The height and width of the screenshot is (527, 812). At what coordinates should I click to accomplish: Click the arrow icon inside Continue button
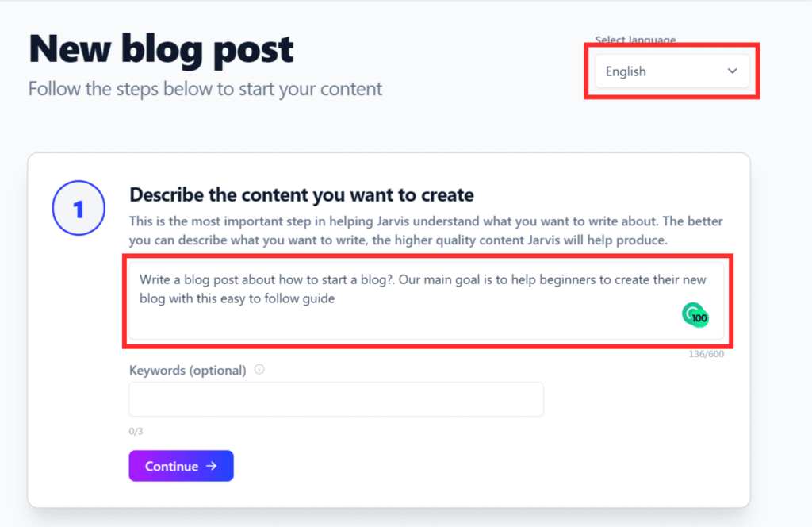(211, 466)
